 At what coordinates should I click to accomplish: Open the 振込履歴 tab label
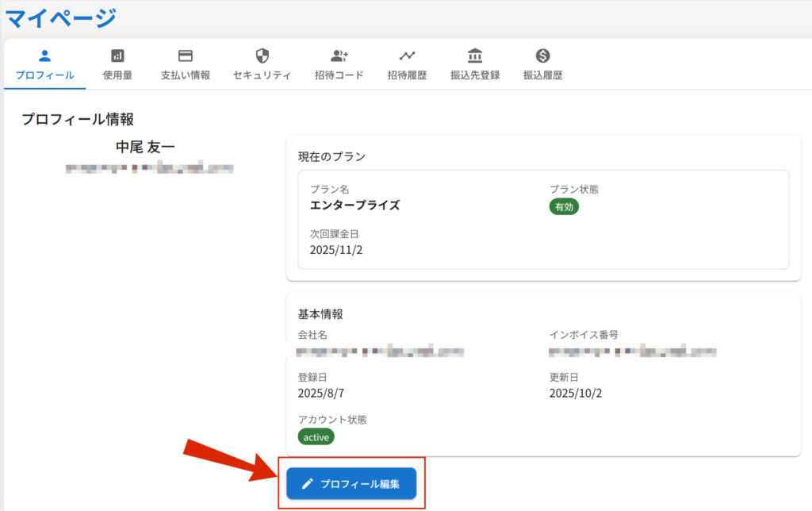pos(542,76)
